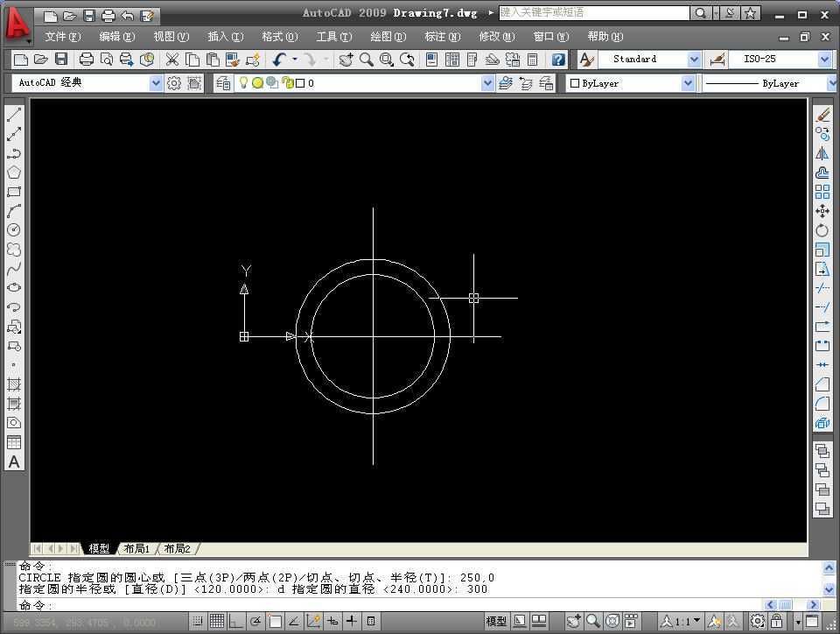Open the ByLayer color control dropdown

(x=688, y=83)
